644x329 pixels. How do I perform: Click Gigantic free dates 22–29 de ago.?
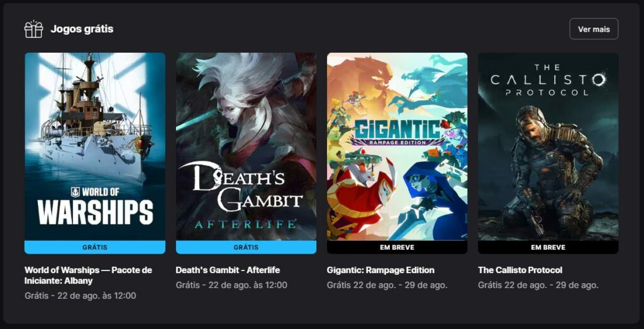point(387,285)
